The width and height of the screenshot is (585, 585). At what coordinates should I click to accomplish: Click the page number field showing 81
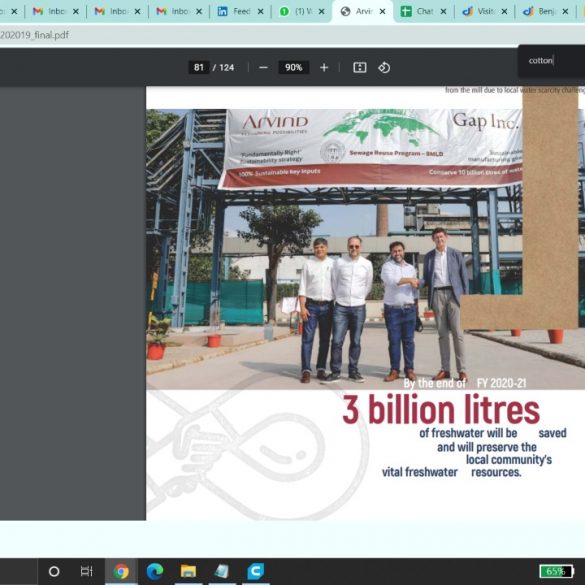pyautogui.click(x=199, y=68)
